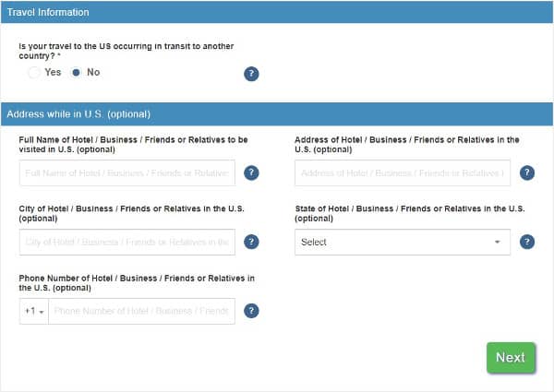Choose the No radio button for transit
The width and height of the screenshot is (554, 392).
click(x=77, y=72)
